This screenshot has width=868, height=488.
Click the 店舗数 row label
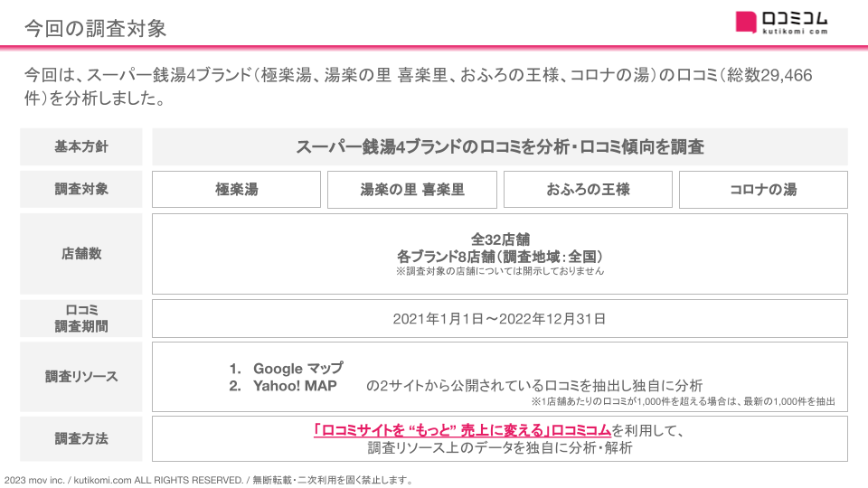(81, 254)
